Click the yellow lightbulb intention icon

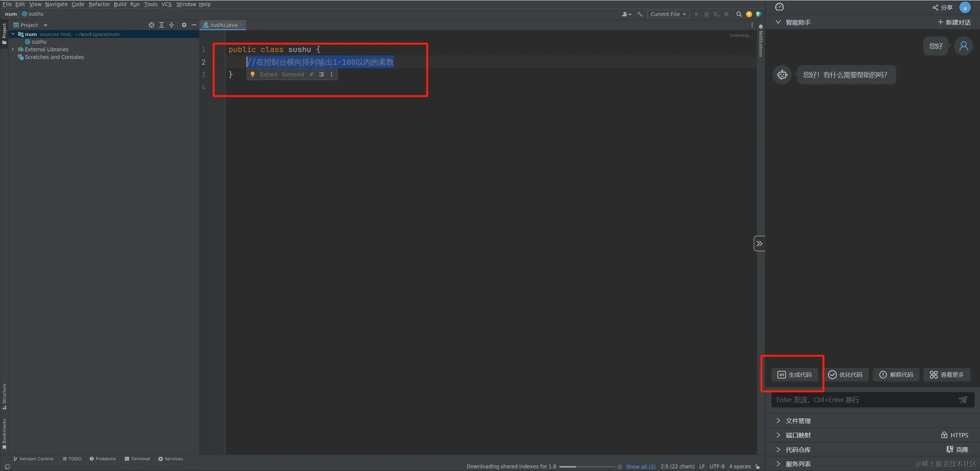(253, 74)
